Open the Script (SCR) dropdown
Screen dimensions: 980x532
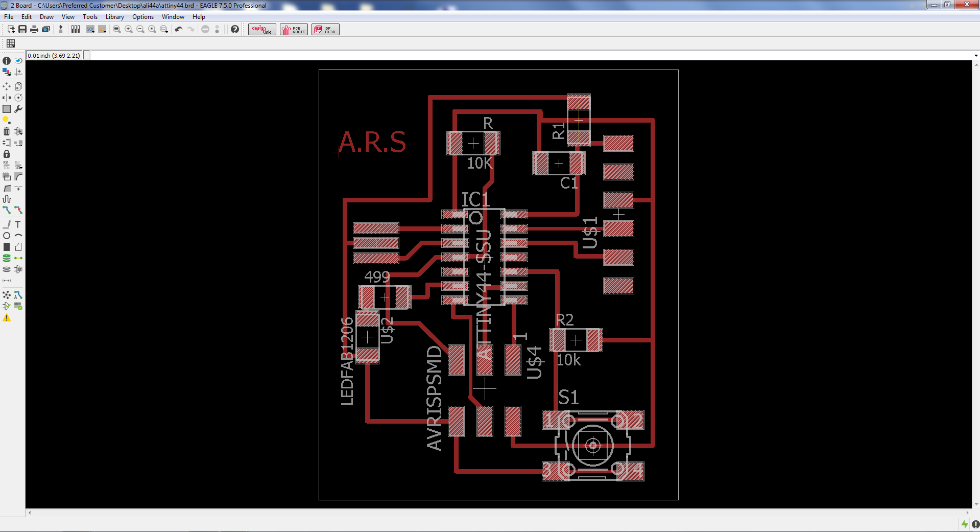(x=90, y=30)
